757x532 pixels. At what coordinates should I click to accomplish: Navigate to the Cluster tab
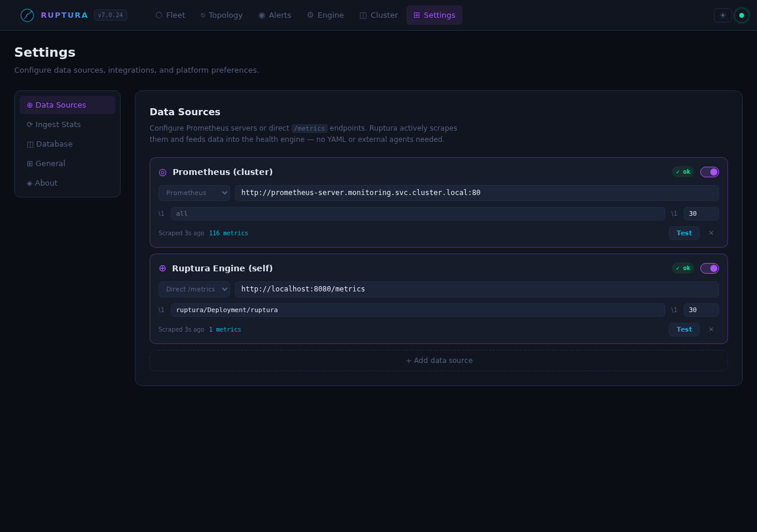(378, 15)
